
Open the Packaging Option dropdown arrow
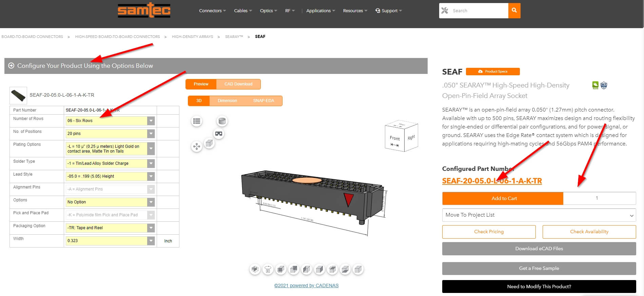(x=151, y=228)
